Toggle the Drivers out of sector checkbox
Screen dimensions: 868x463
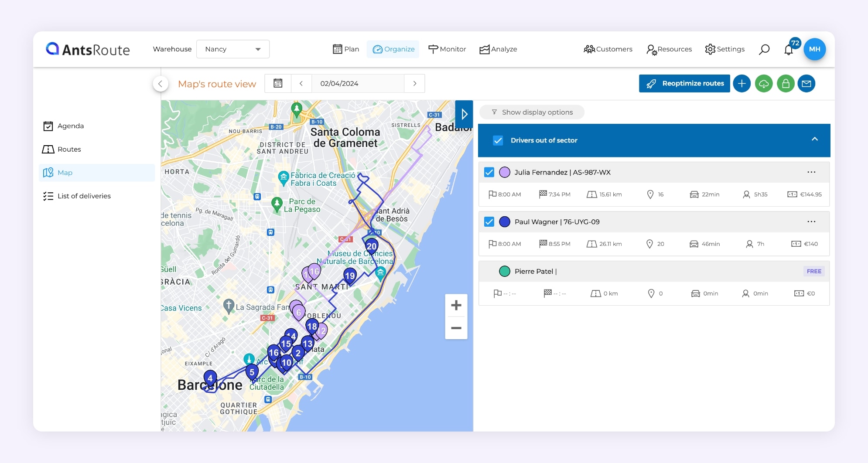coord(498,140)
